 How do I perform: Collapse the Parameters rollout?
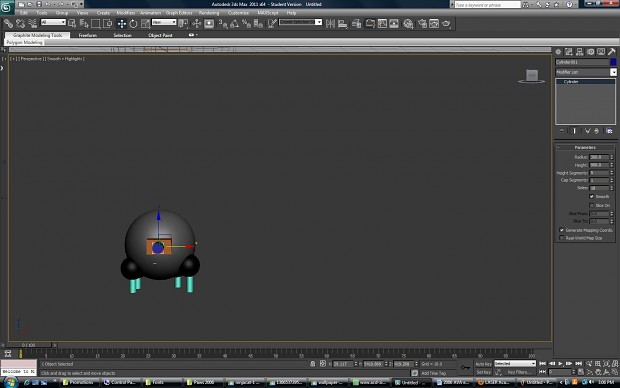click(x=585, y=148)
